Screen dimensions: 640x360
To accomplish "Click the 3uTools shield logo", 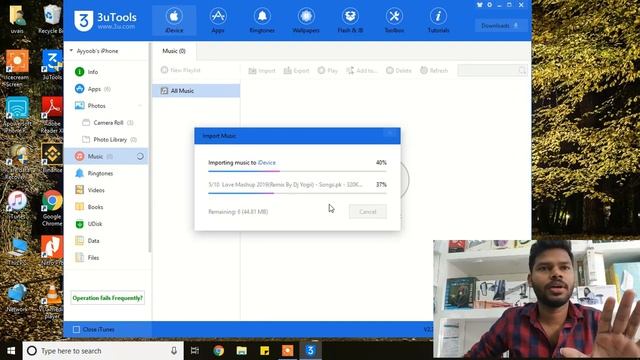I will pyautogui.click(x=83, y=20).
